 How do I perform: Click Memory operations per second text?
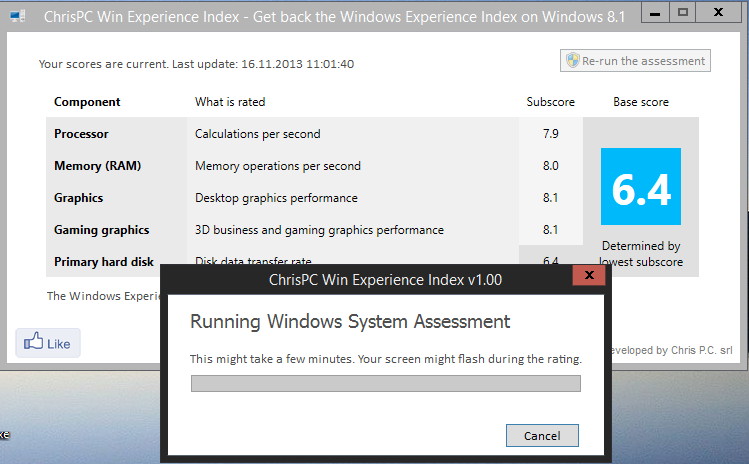tap(278, 166)
